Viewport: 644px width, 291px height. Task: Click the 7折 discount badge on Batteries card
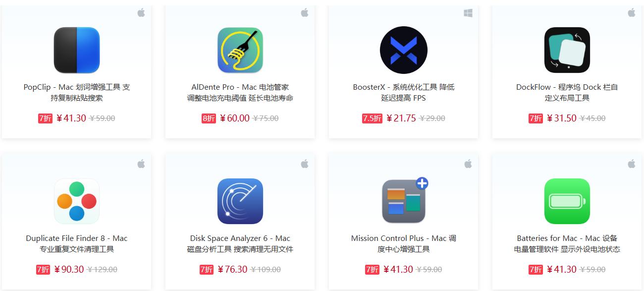(x=536, y=270)
